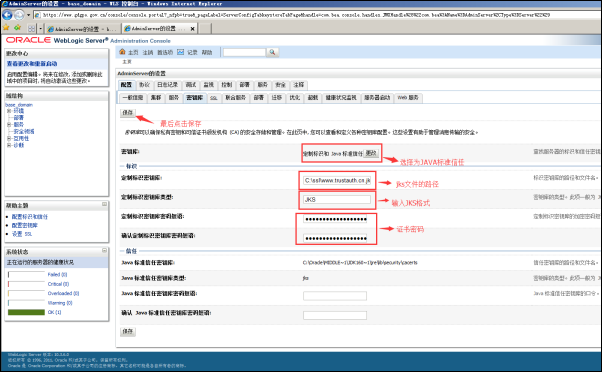Click the bottom 保存 button below the form
602x372 pixels.
pyautogui.click(x=127, y=331)
